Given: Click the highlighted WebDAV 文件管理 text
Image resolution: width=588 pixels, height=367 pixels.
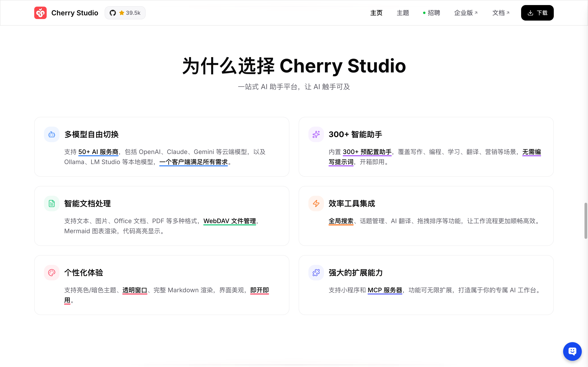Looking at the screenshot, I should point(229,221).
